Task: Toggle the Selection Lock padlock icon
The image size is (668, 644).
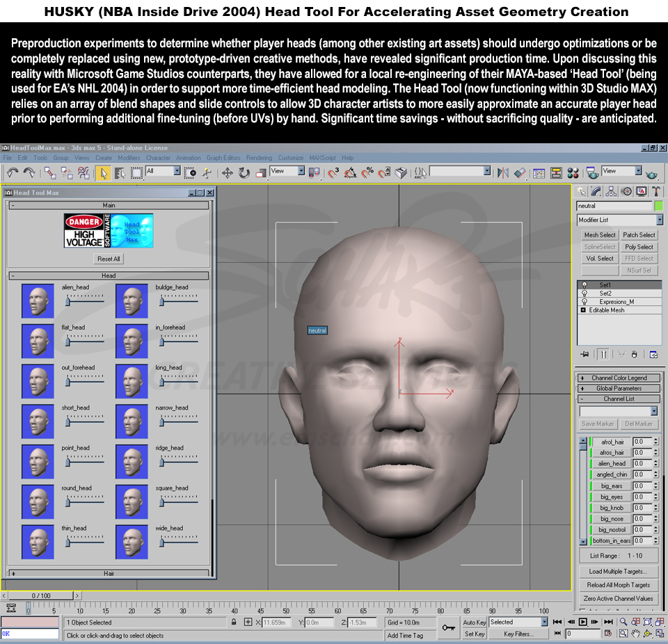Action: (234, 622)
